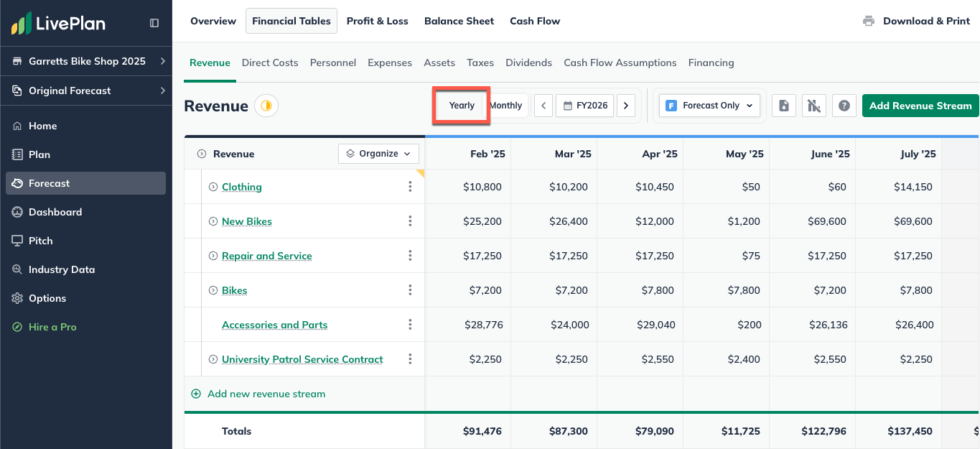This screenshot has height=449, width=980.
Task: Expand the Revenue header row chevron
Action: pos(202,154)
